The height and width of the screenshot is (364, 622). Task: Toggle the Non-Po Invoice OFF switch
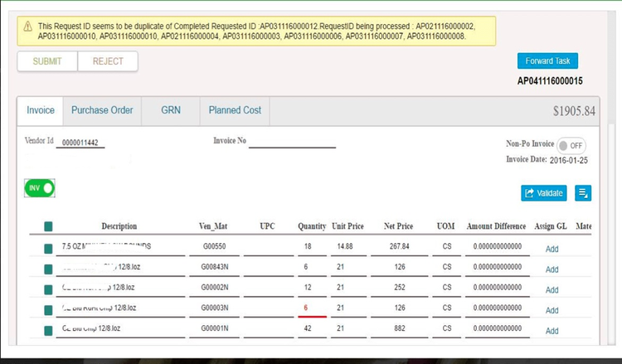click(571, 146)
